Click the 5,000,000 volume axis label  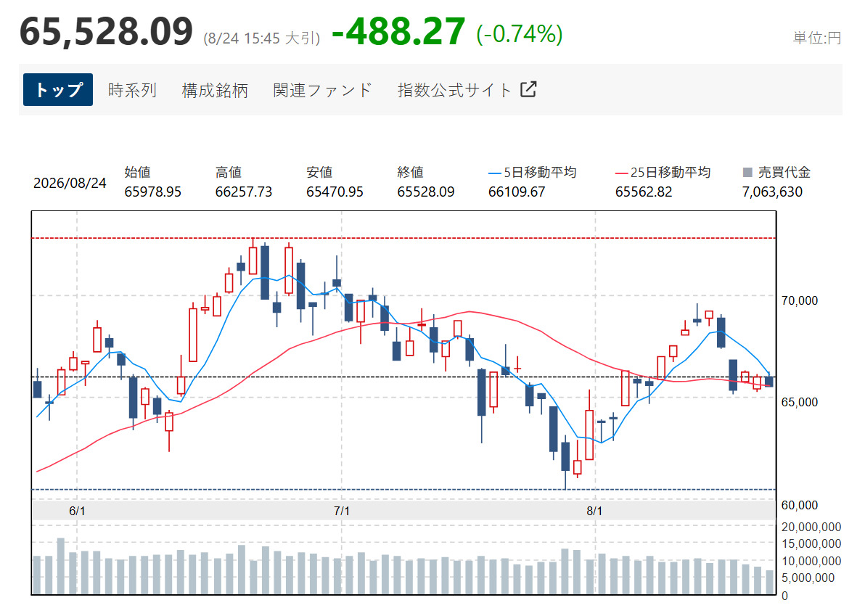pyautogui.click(x=808, y=578)
